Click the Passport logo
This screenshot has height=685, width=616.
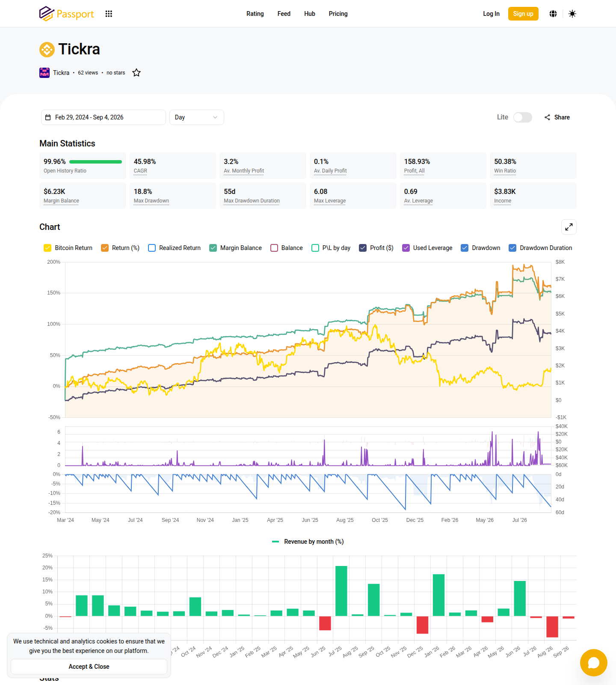click(66, 14)
